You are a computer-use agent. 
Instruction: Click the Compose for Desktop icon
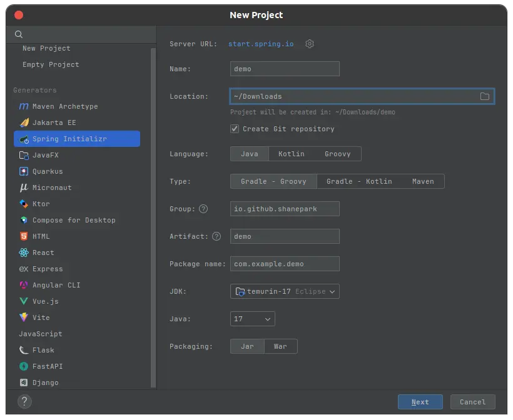click(x=24, y=220)
